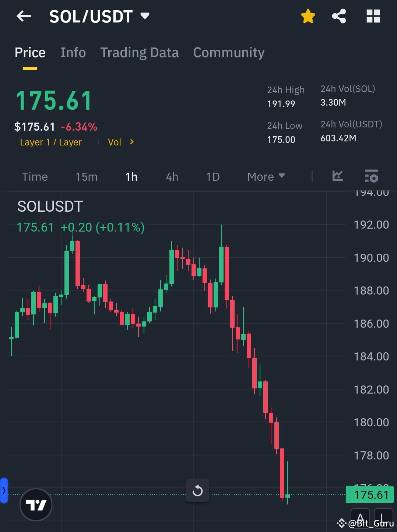Select the 1D timeframe

pos(213,176)
